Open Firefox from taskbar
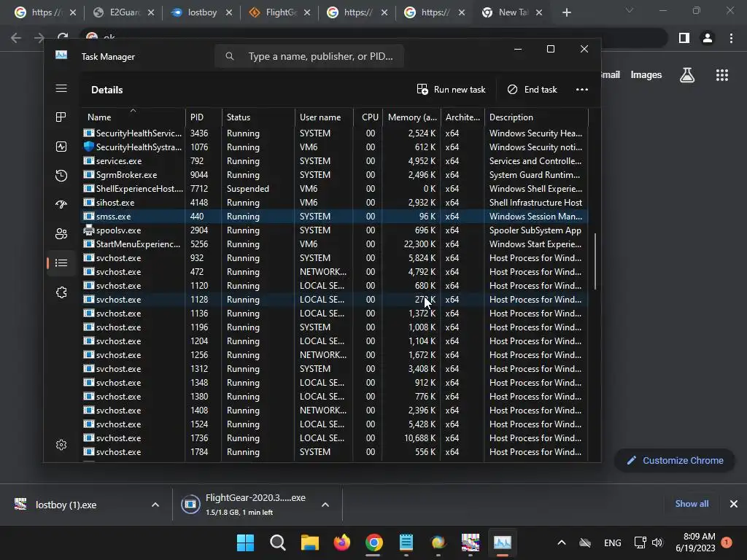Screen dimensions: 747x560 pos(341,542)
